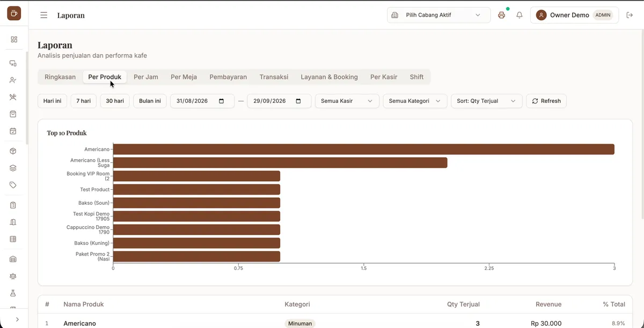
Task: Click the coffee cup app logo
Action: pos(14,13)
